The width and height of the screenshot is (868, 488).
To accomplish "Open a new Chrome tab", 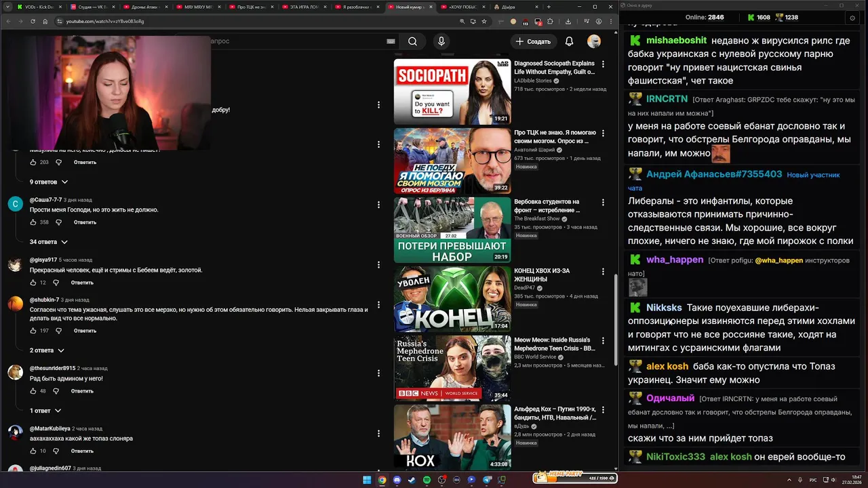I will (549, 7).
